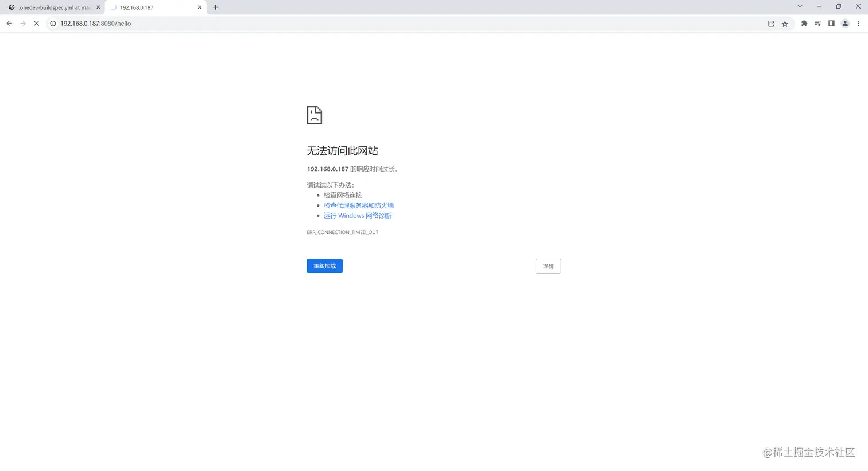Click the 请试试以下办法 text
This screenshot has width=868, height=471.
pyautogui.click(x=330, y=185)
